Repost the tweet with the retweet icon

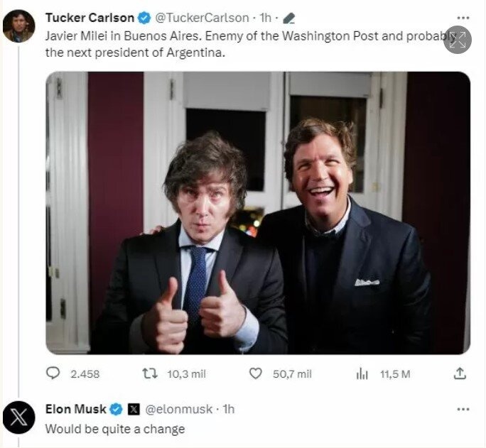tap(150, 373)
